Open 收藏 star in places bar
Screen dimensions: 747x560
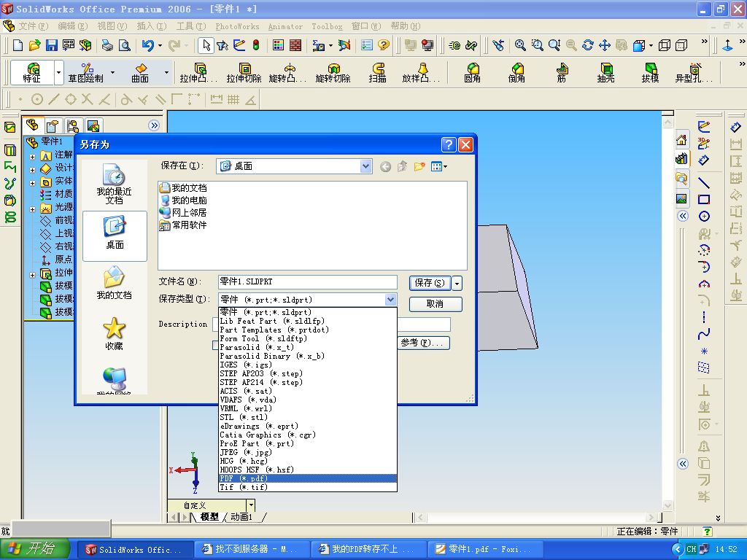[x=115, y=334]
